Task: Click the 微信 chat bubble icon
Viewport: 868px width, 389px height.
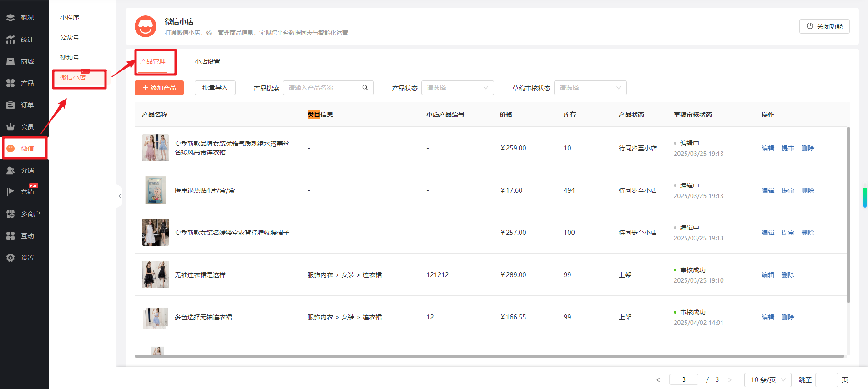Action: click(x=10, y=149)
